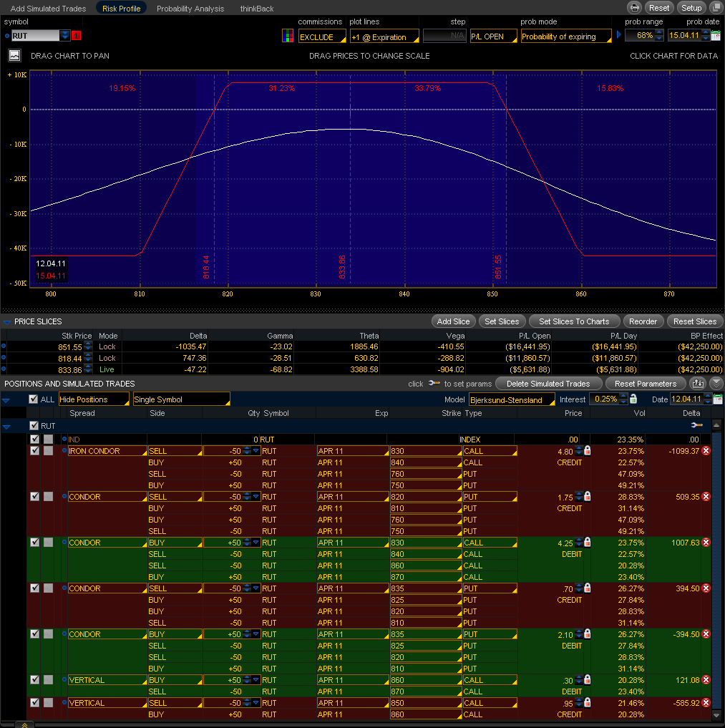This screenshot has width=725, height=728.
Task: Click Delete Simulated Trades
Action: coord(548,384)
